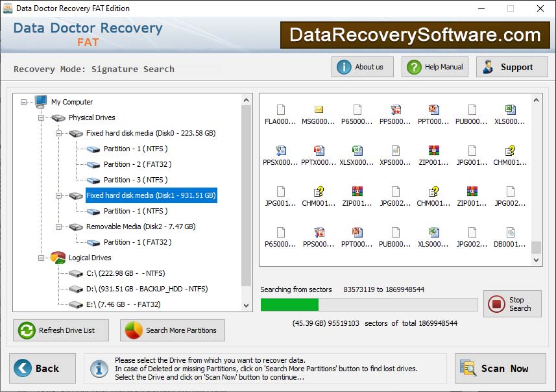Select the highlighted Fixed hard disk media Disk1

pos(151,195)
